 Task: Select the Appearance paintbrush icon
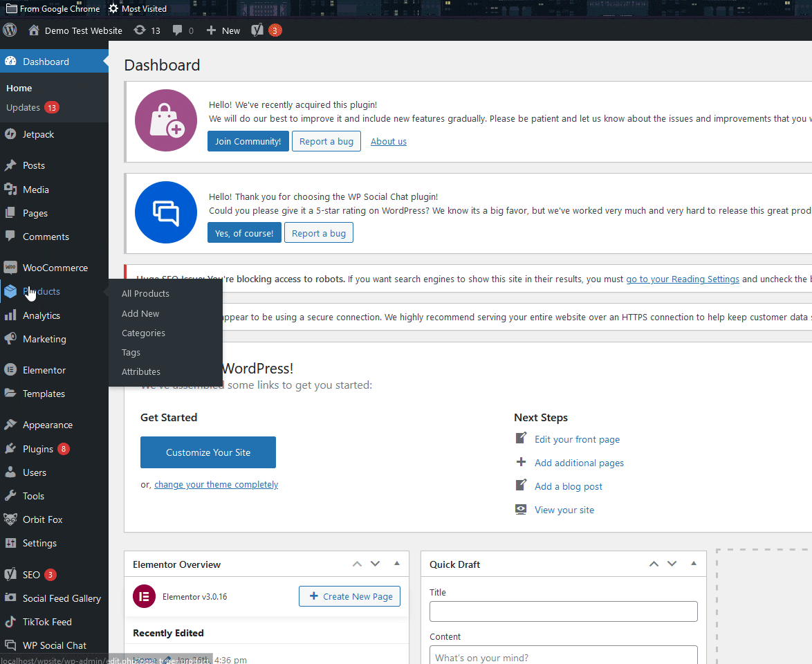pos(10,424)
